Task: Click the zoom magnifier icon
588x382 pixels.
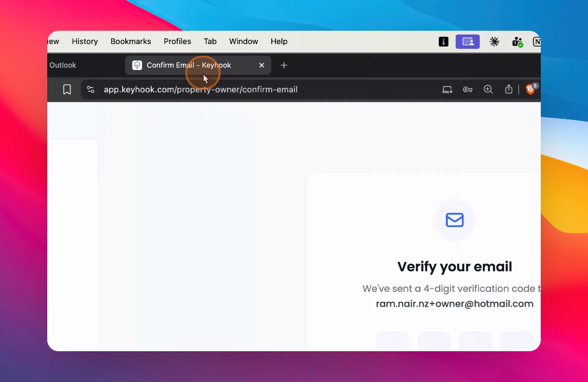Action: [488, 89]
